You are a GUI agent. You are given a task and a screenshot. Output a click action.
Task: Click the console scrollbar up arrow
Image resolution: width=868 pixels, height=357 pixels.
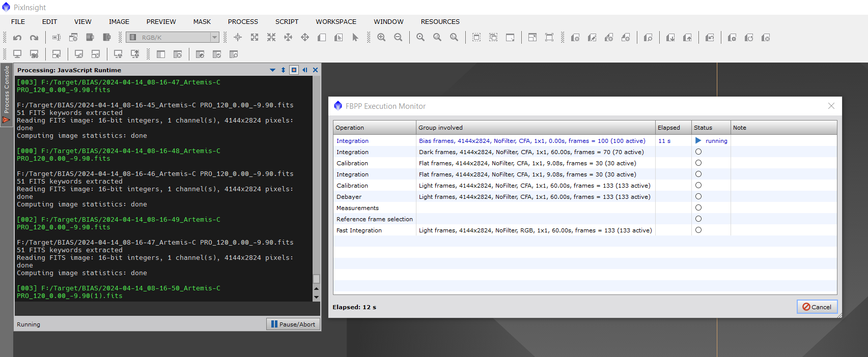click(x=316, y=288)
